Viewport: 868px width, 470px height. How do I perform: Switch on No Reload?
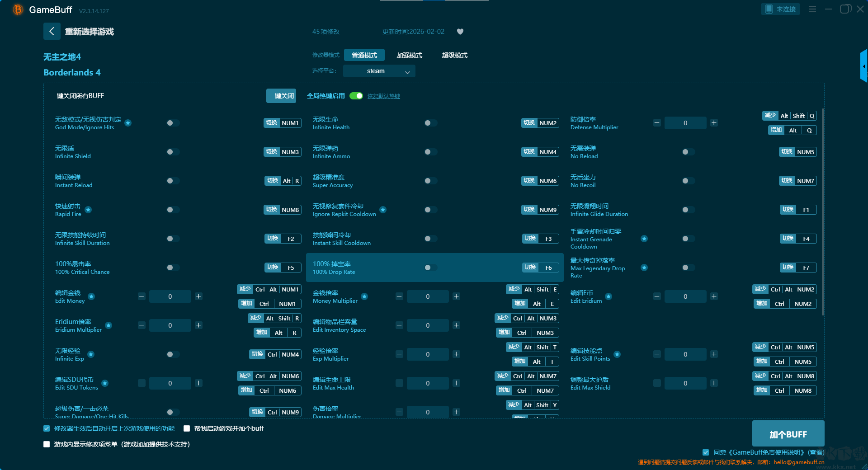click(x=688, y=152)
